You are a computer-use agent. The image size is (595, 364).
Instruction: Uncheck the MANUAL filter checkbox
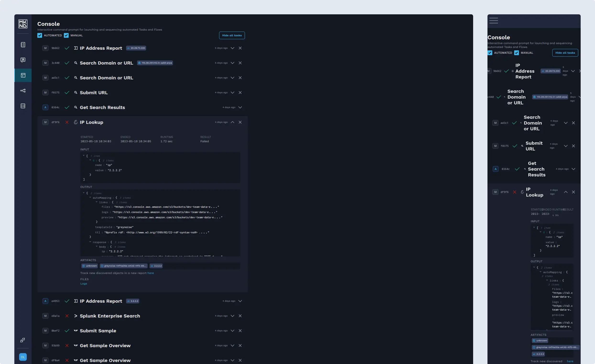[66, 35]
